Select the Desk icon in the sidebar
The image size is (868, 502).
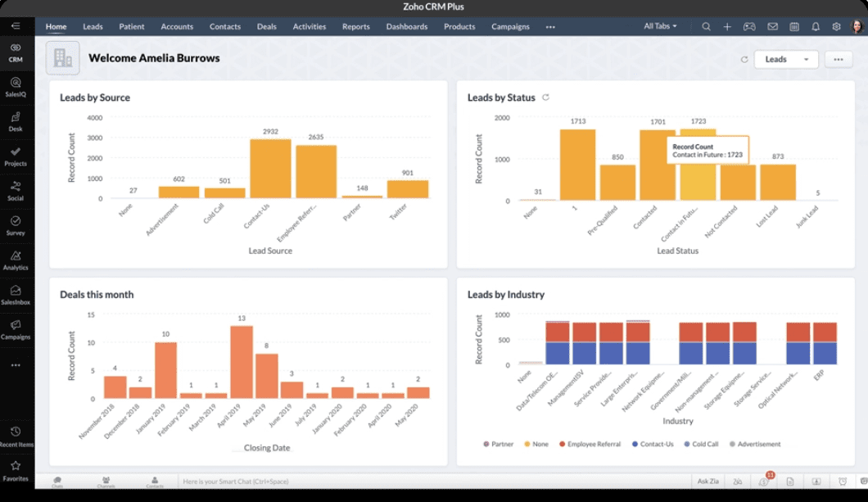(16, 120)
